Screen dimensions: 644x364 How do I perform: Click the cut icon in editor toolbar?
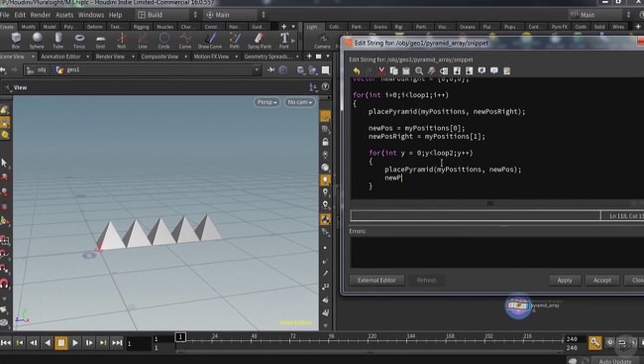[x=381, y=70]
